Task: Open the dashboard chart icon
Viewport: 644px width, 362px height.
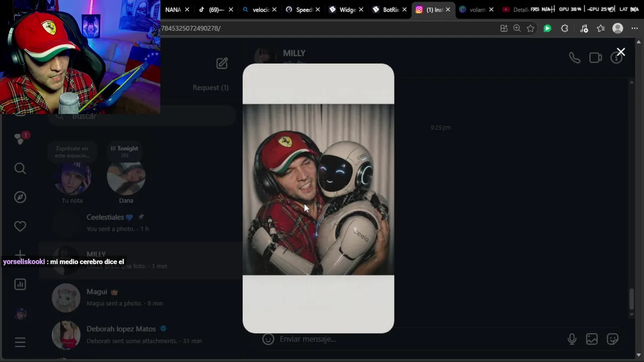Action: (x=20, y=284)
